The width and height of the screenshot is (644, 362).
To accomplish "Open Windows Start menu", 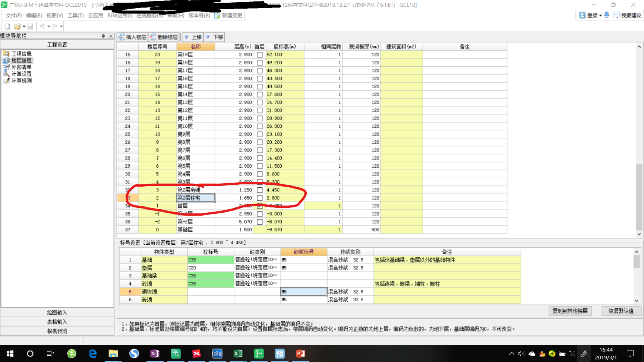I will pos(10,353).
